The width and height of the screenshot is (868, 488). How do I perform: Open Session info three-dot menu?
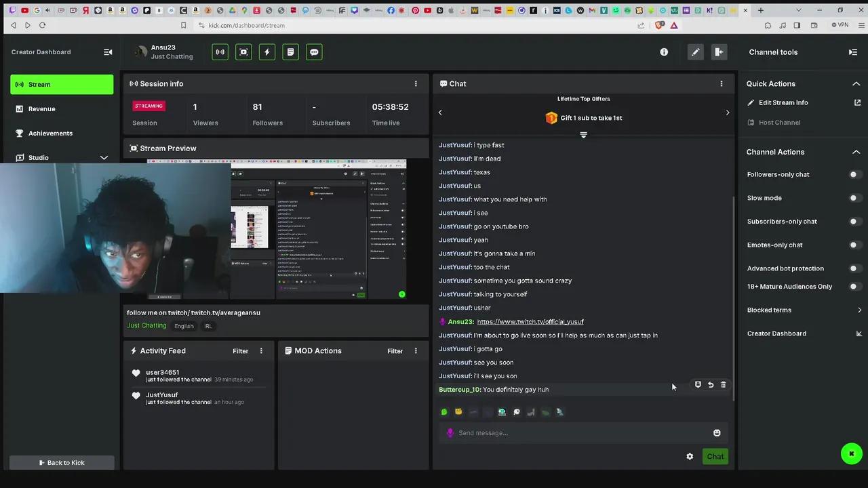[416, 83]
